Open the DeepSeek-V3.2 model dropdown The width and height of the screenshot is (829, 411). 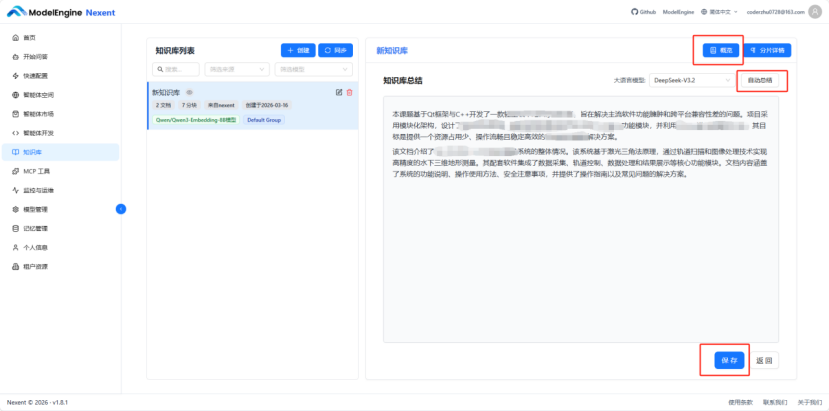pos(690,80)
